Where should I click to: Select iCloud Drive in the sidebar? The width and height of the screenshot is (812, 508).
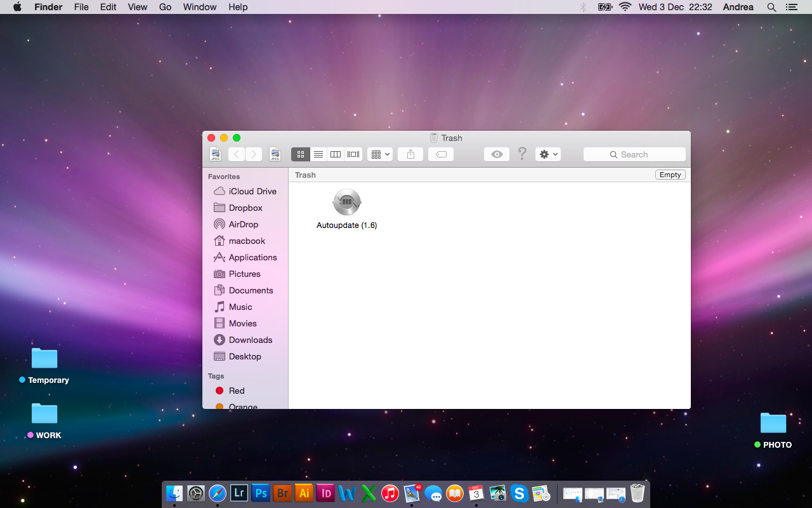point(246,191)
